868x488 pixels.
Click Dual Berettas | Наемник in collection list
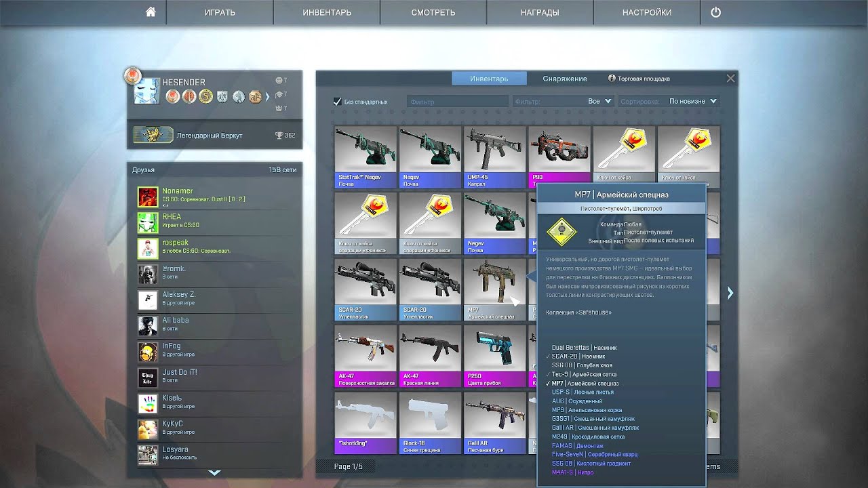coord(584,348)
